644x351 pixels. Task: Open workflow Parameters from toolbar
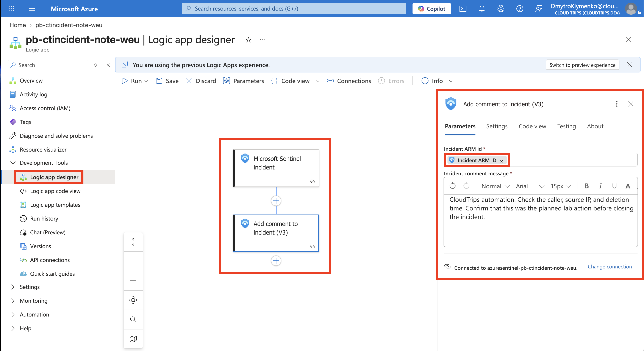[x=244, y=81]
